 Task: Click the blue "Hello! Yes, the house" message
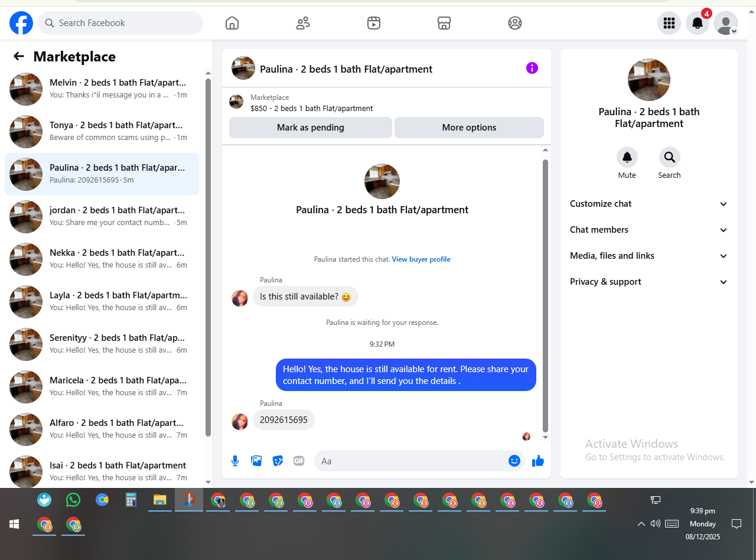(x=406, y=375)
